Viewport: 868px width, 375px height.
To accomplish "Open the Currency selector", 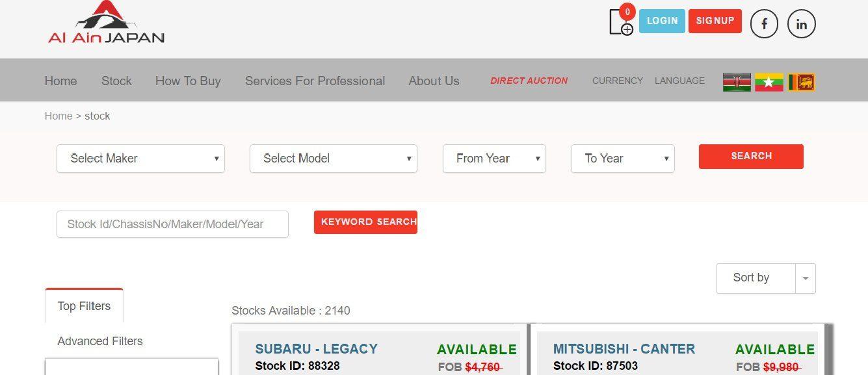I will [618, 81].
